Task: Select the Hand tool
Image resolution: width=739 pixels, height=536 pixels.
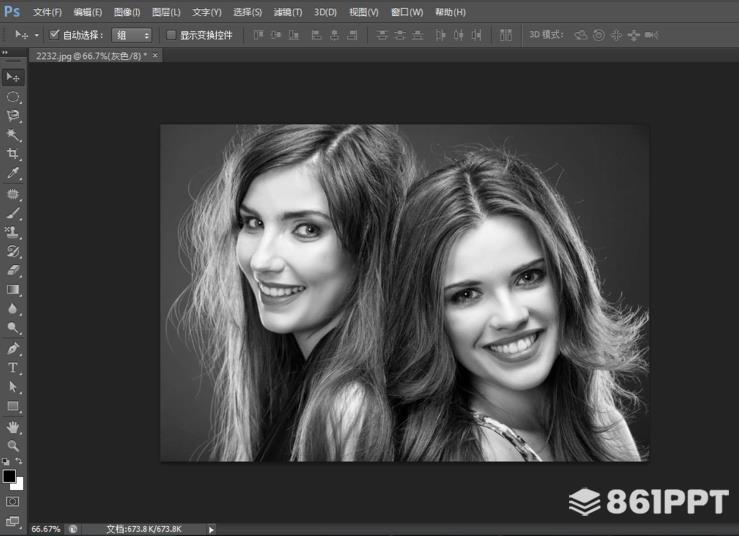Action: tap(13, 426)
